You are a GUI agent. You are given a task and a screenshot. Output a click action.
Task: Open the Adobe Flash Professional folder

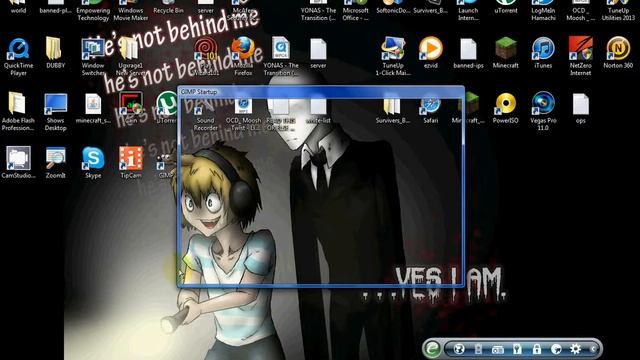(17, 104)
